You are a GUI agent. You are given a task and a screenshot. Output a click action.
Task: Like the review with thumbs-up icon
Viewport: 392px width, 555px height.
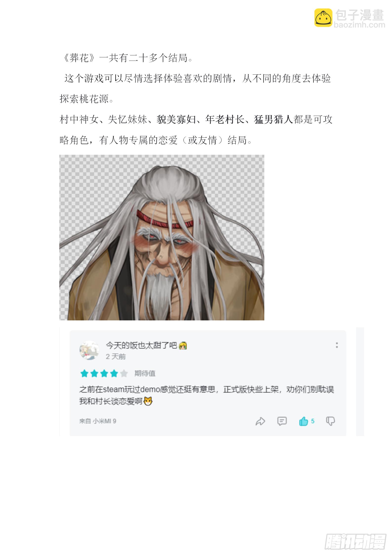pos(303,421)
